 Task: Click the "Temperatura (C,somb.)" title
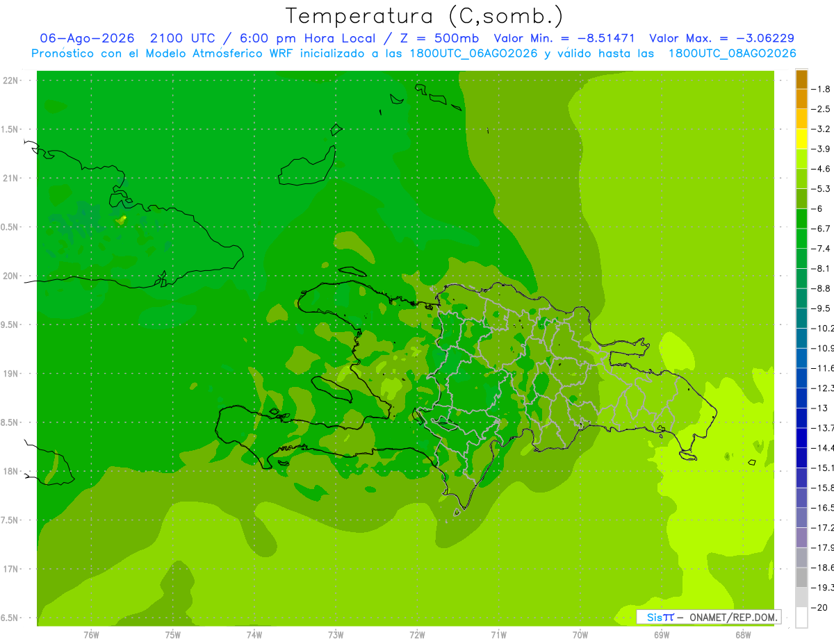[x=425, y=15]
